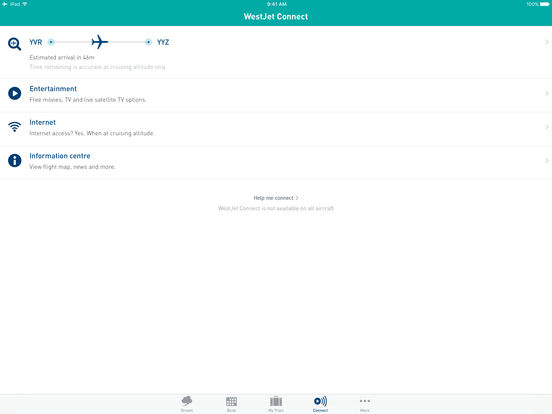
Task: Tap the battery icon in status bar
Action: click(x=545, y=4)
